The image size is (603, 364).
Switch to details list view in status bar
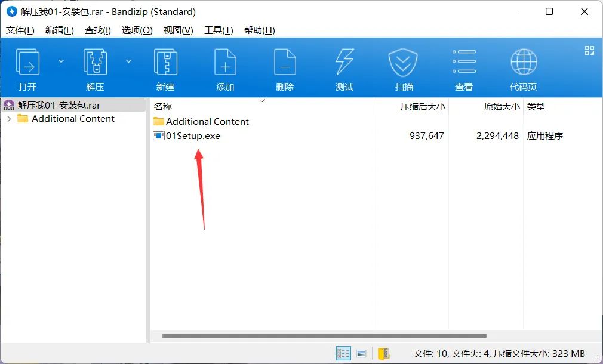pos(343,353)
